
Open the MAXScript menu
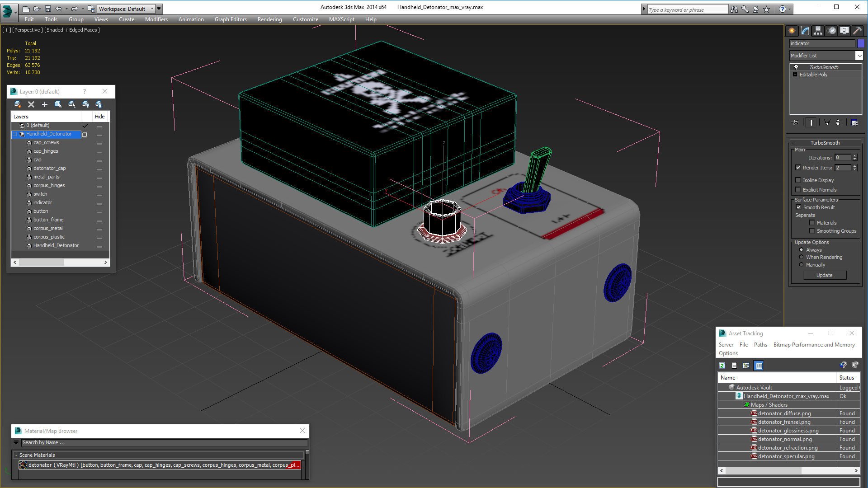click(341, 19)
